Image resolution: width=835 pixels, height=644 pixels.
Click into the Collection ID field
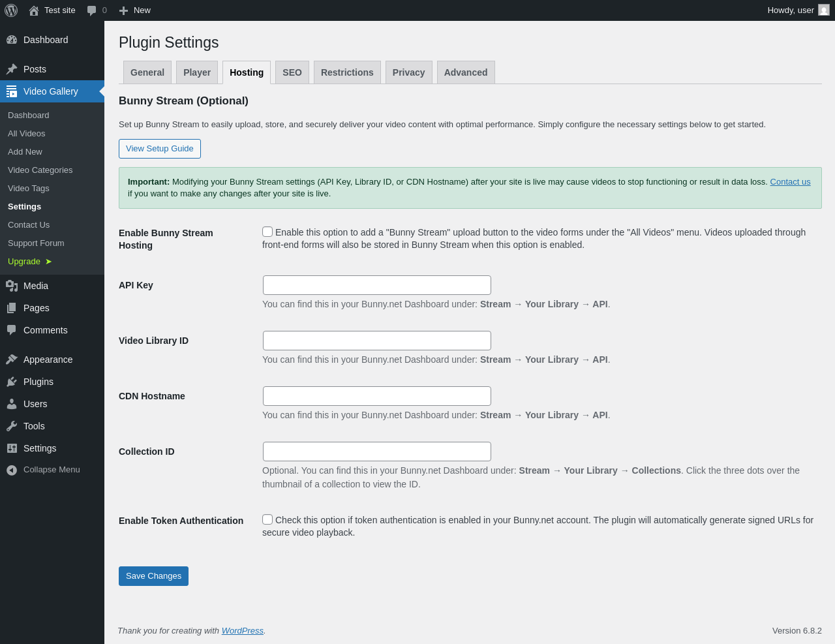pyautogui.click(x=377, y=452)
